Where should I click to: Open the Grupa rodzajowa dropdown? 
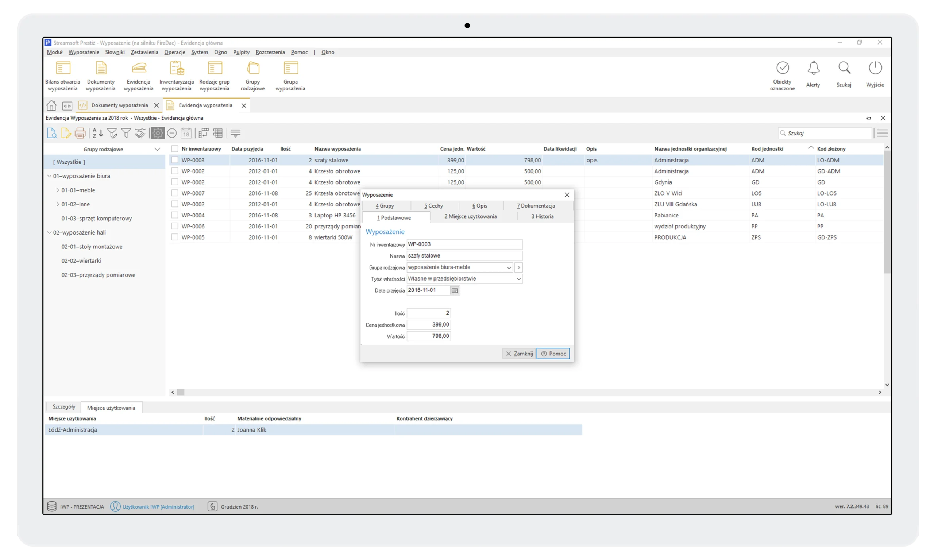coord(509,267)
